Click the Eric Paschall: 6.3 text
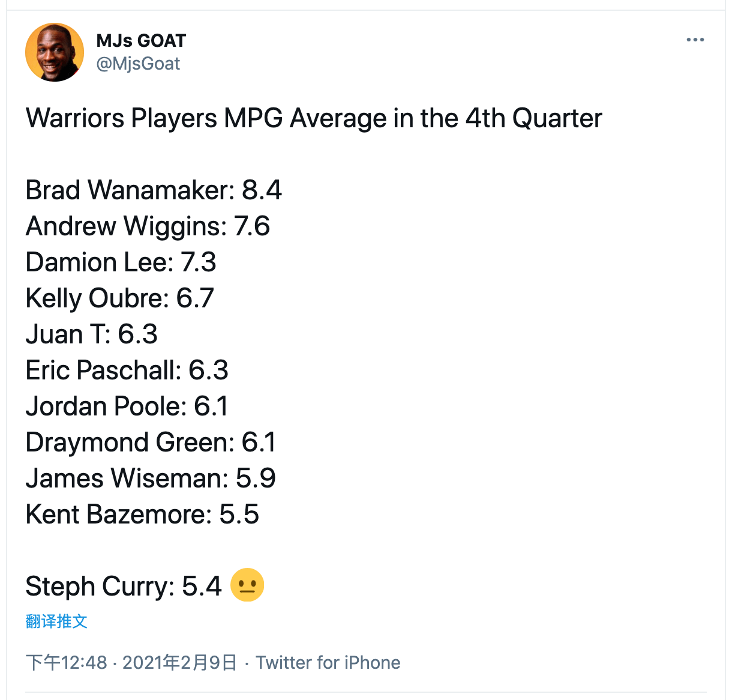This screenshot has width=732, height=700. coord(127,370)
